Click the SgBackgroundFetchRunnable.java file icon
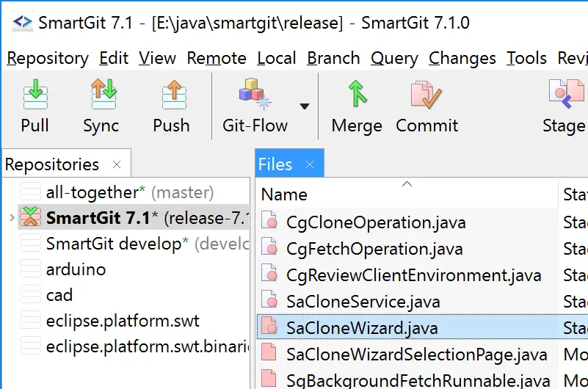 point(269,378)
